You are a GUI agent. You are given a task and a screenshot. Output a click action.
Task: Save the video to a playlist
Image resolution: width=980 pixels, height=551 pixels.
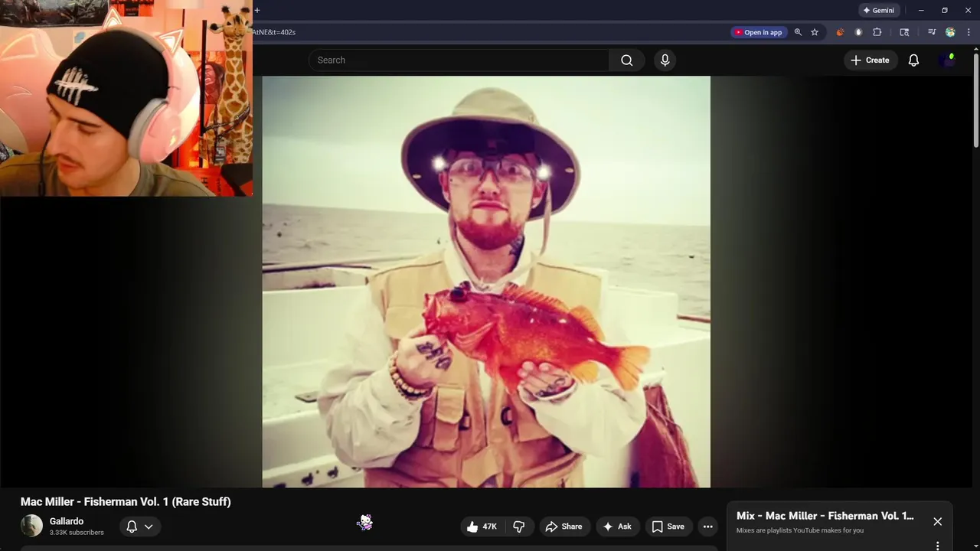point(668,527)
